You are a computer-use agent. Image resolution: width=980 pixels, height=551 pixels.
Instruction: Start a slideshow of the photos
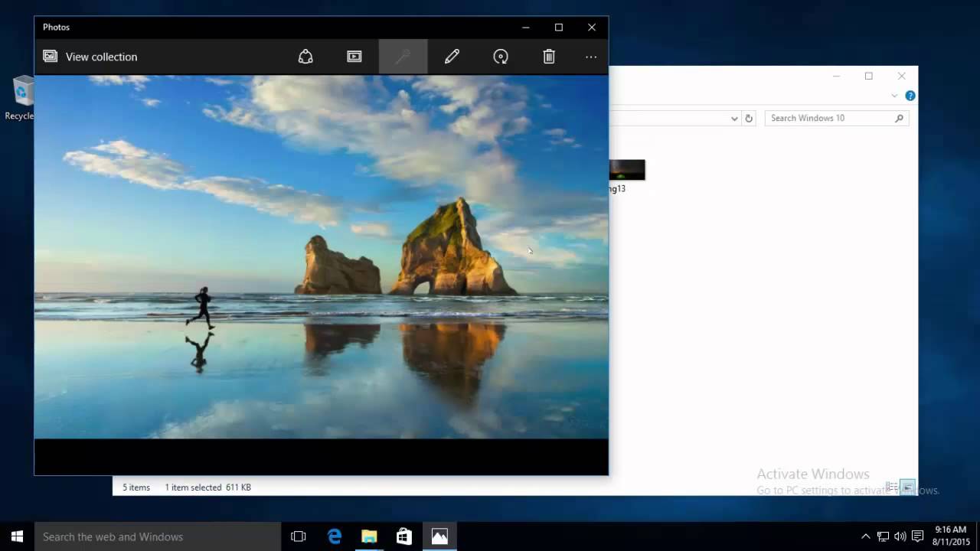tap(354, 56)
